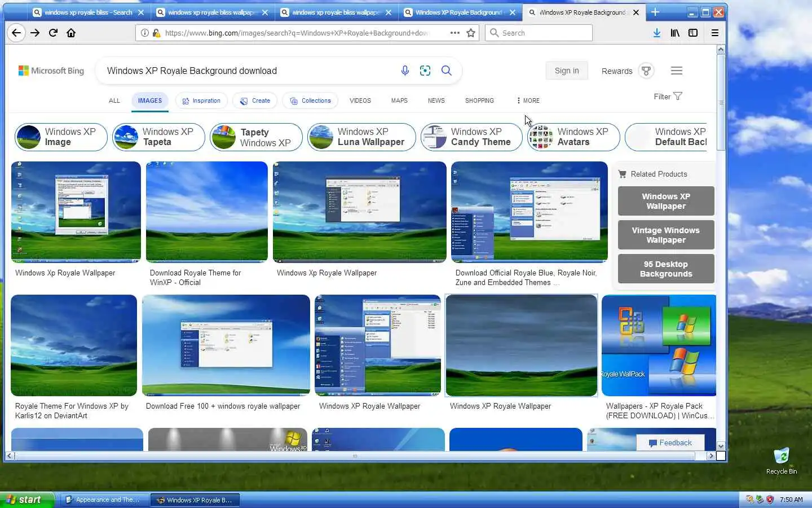Select the 'Tapety Windows XP' suggestion chip
Image resolution: width=812 pixels, height=508 pixels.
pos(256,137)
